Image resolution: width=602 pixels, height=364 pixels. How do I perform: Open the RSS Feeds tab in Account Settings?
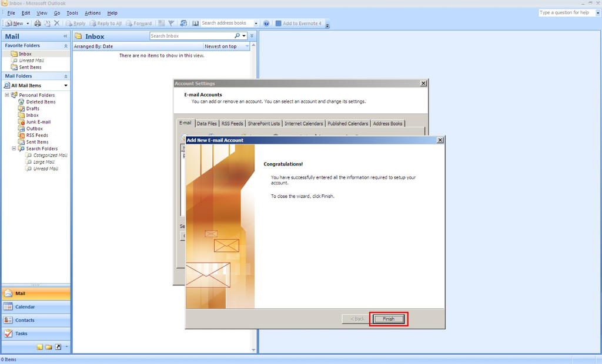tap(232, 123)
